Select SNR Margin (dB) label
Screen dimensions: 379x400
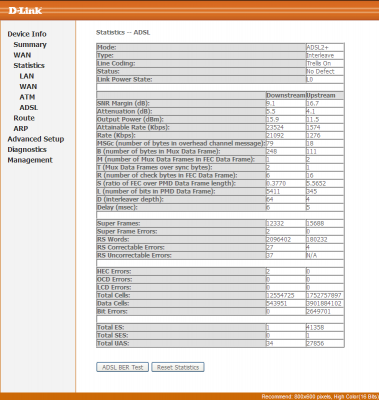coord(123,104)
